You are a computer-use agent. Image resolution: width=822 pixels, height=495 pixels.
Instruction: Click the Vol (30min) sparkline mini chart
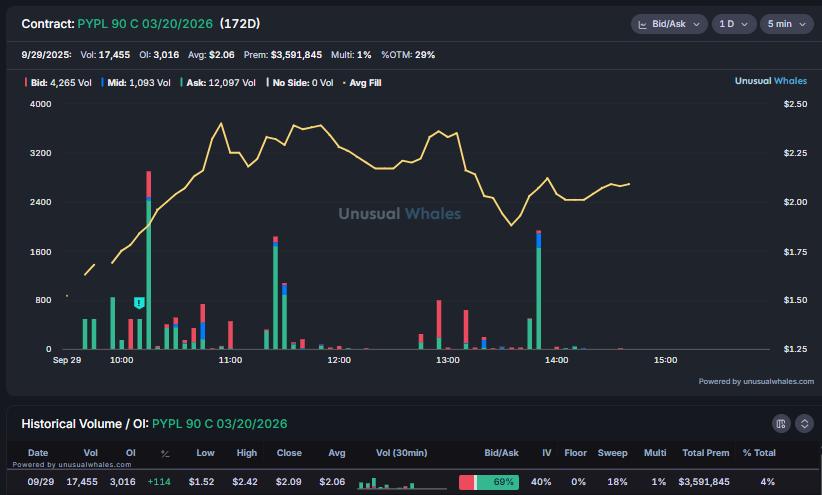386,483
